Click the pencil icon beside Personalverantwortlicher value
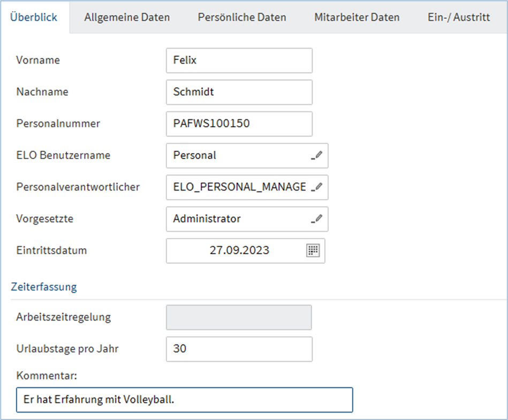Viewport: 508px width, 420px height. coord(317,187)
